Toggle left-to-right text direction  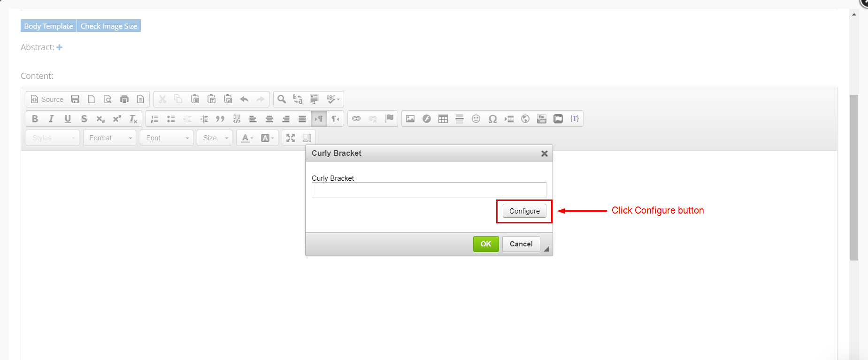[x=319, y=119]
